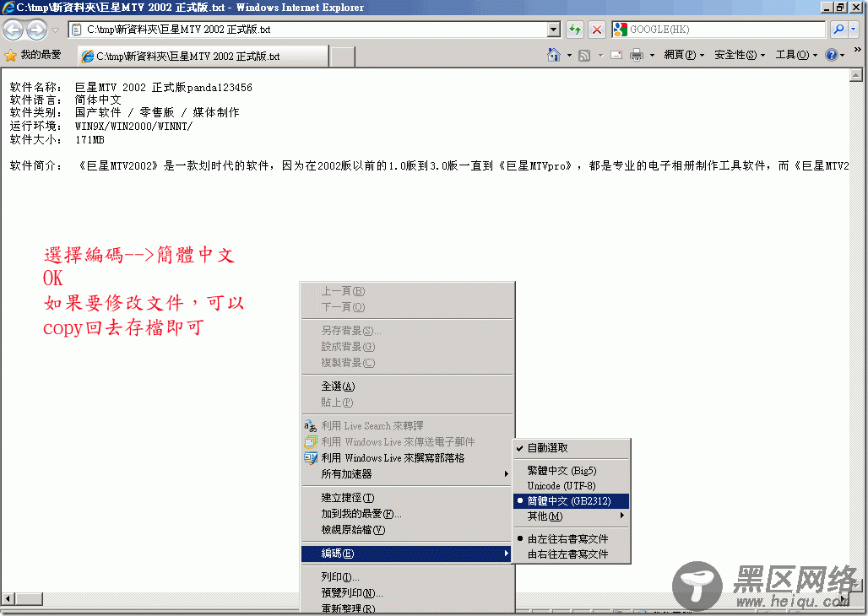Viewport: 868px width, 616px height.
Task: Expand the toolbar overflow chevron
Action: 858,50
